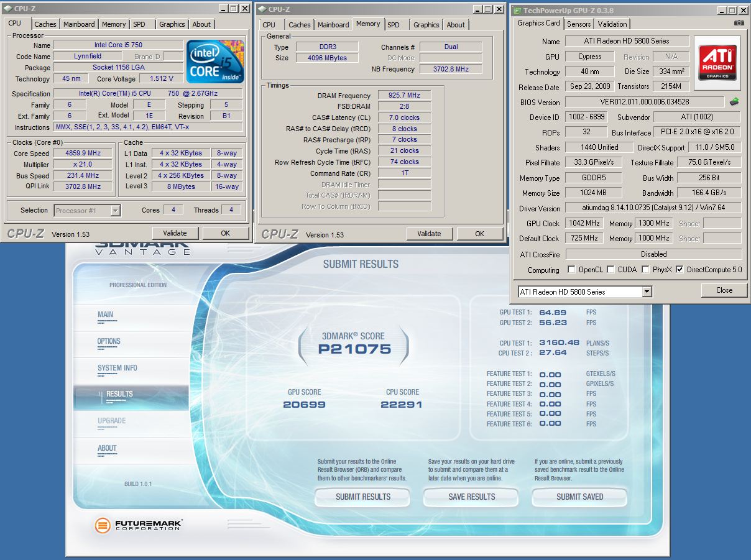The width and height of the screenshot is (751, 560).
Task: Click SUBMIT RESULTS button in 3DMark Vantage
Action: tap(363, 497)
